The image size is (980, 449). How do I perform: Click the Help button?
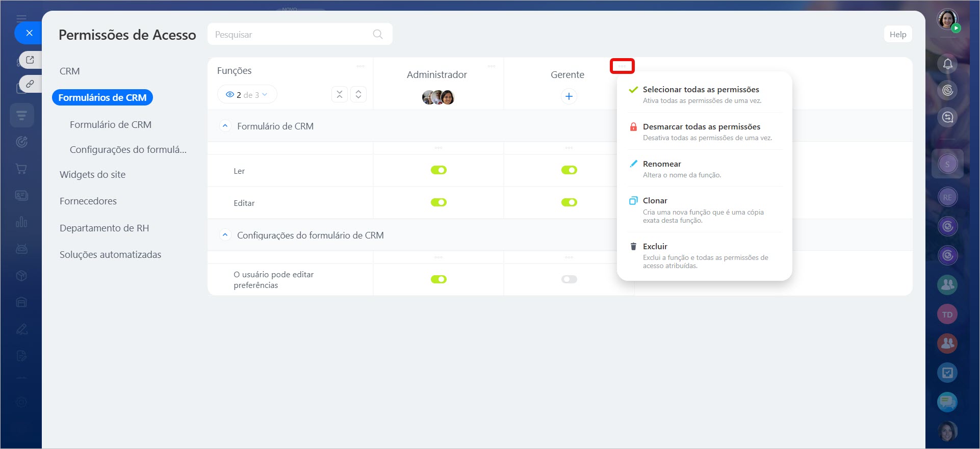point(897,34)
